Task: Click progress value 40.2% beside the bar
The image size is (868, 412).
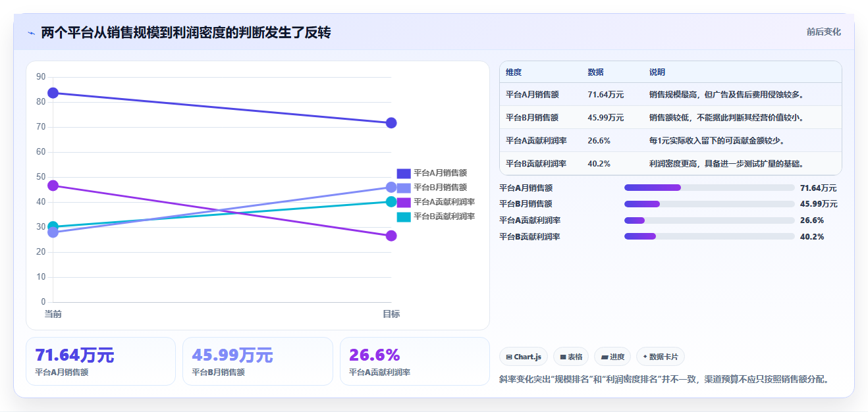Action: (x=812, y=236)
